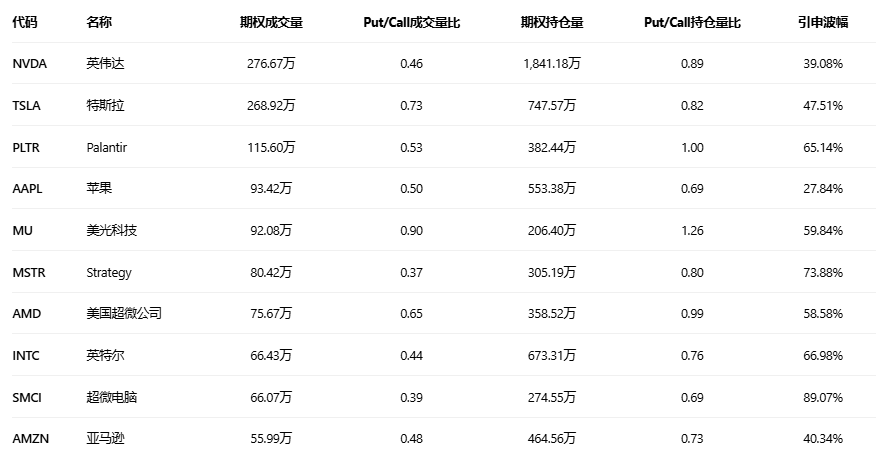Open the AMZN ticker code
894x459 pixels.
(30, 439)
